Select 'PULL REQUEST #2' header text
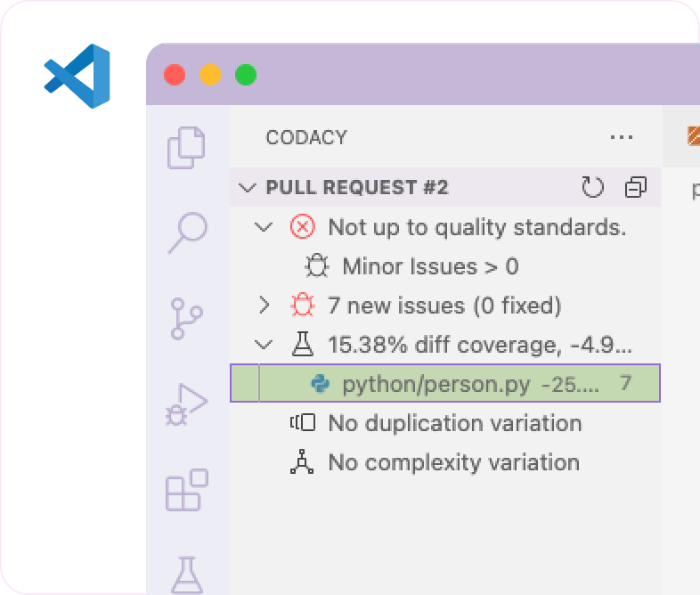The image size is (700, 595). click(x=357, y=187)
